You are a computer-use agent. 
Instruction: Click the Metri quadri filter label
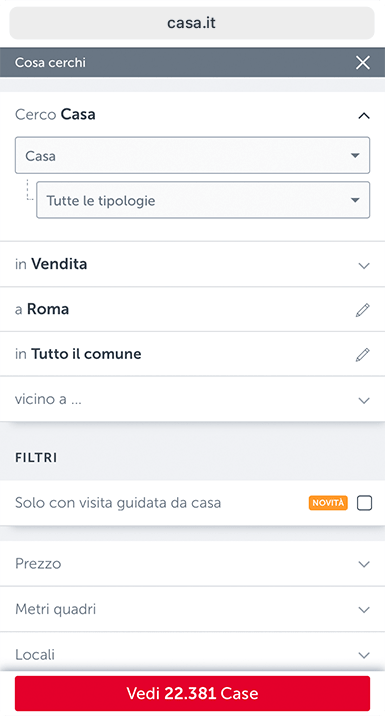(56, 609)
